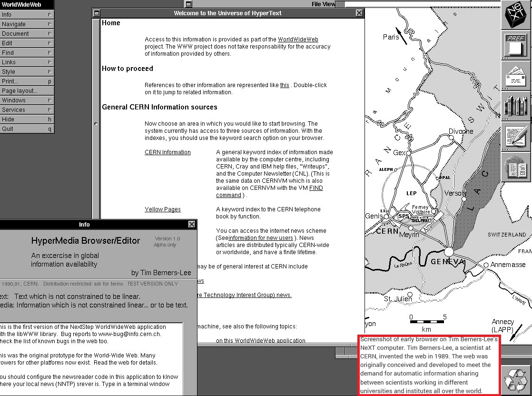Click the 'Version 1.0' text
The image size is (532, 396).
(167, 238)
